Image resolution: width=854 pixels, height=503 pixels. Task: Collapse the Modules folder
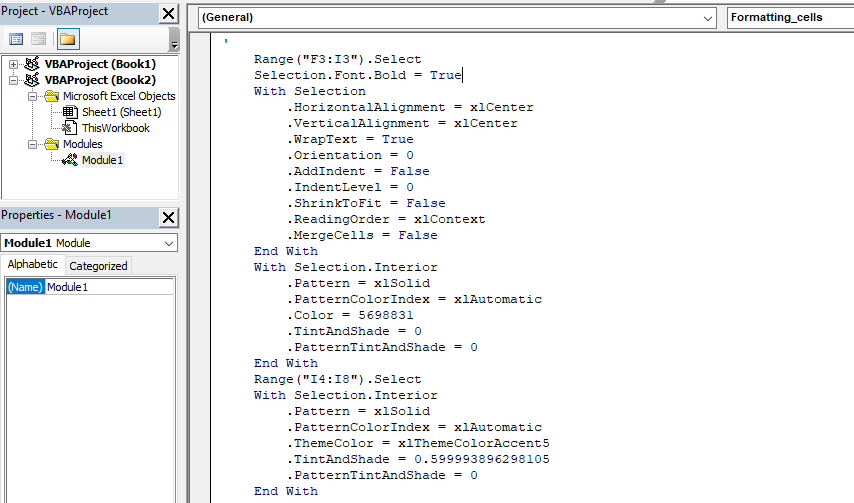click(33, 144)
